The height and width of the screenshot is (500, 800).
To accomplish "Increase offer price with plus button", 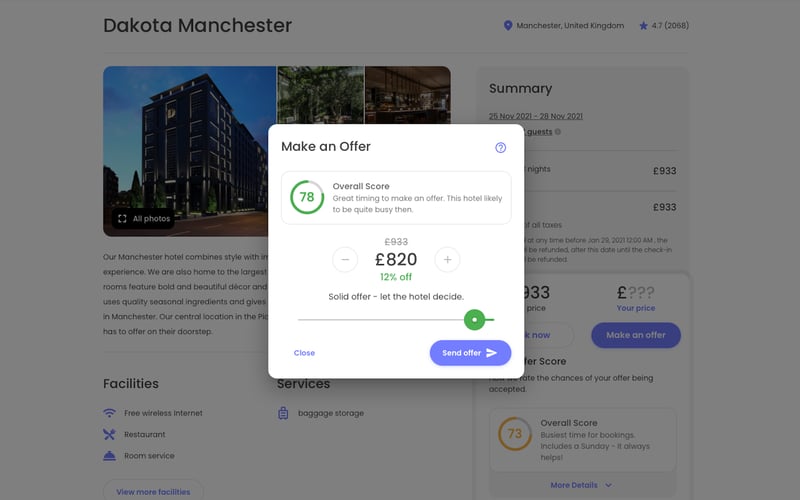I will [447, 260].
